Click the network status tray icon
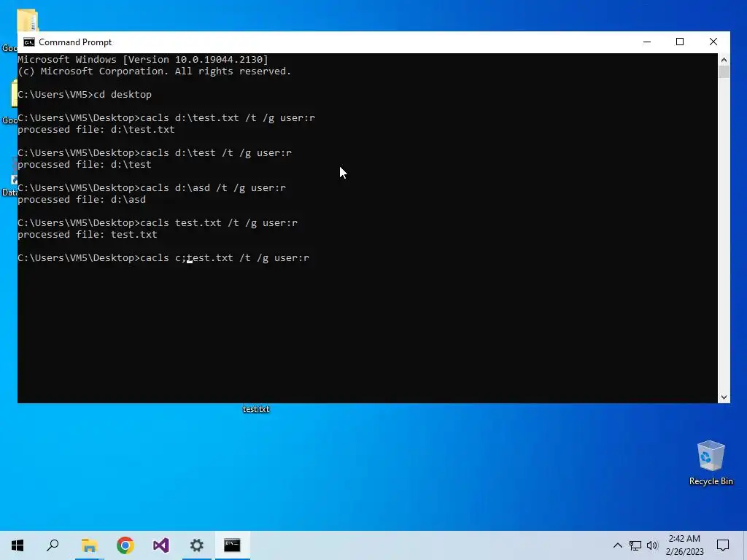 [635, 545]
